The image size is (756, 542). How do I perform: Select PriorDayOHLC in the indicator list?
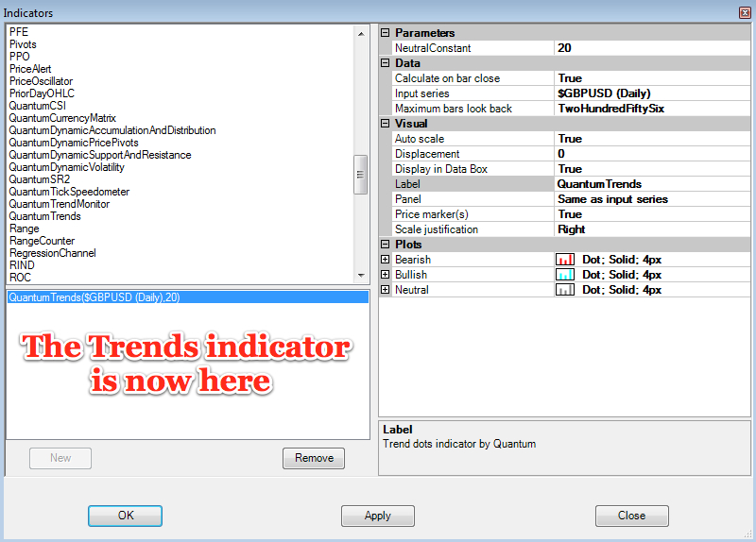42,93
